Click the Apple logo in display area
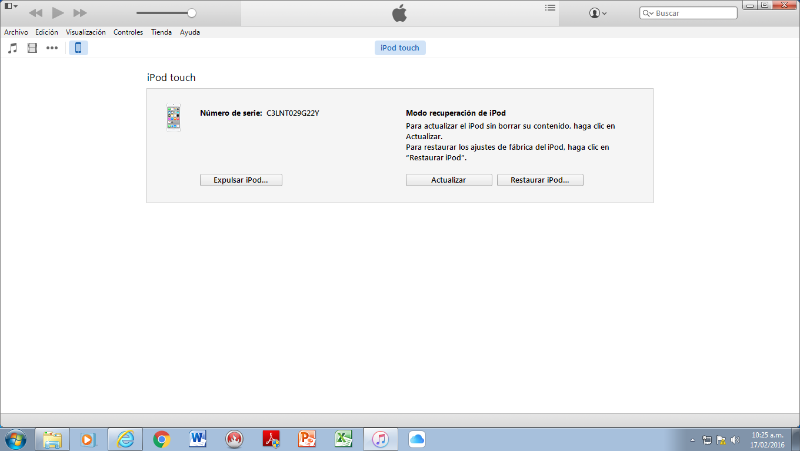Image resolution: width=800 pixels, height=451 pixels. (x=399, y=13)
